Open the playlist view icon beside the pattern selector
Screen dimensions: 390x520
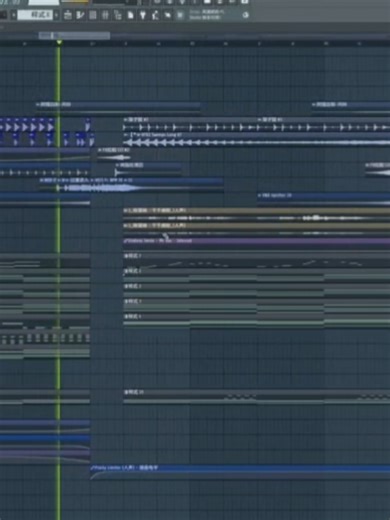(68, 15)
